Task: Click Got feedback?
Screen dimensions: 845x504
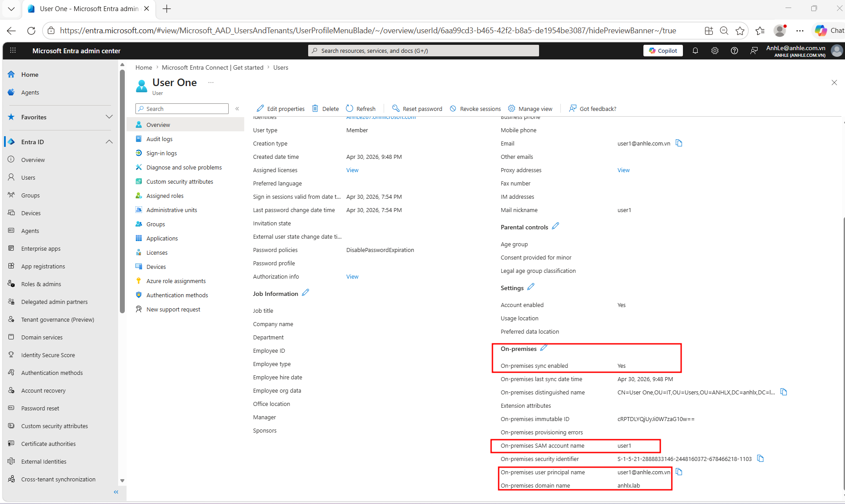Action: pos(593,109)
